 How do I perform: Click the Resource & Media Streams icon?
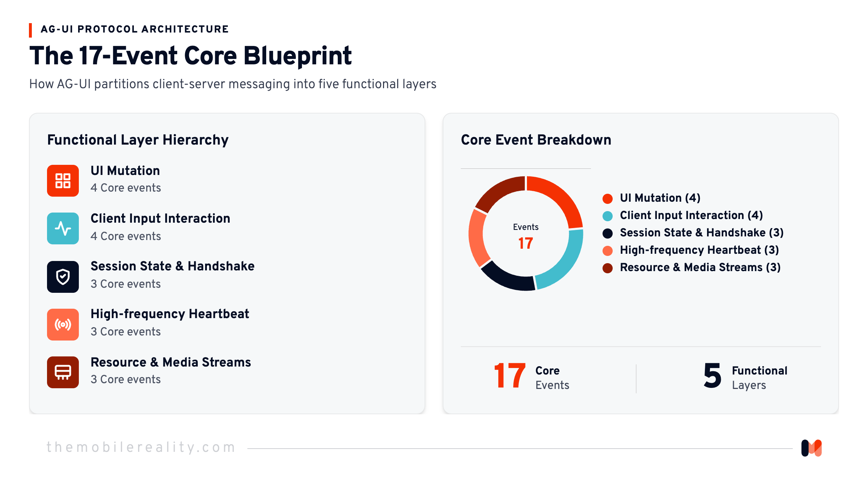click(x=63, y=372)
